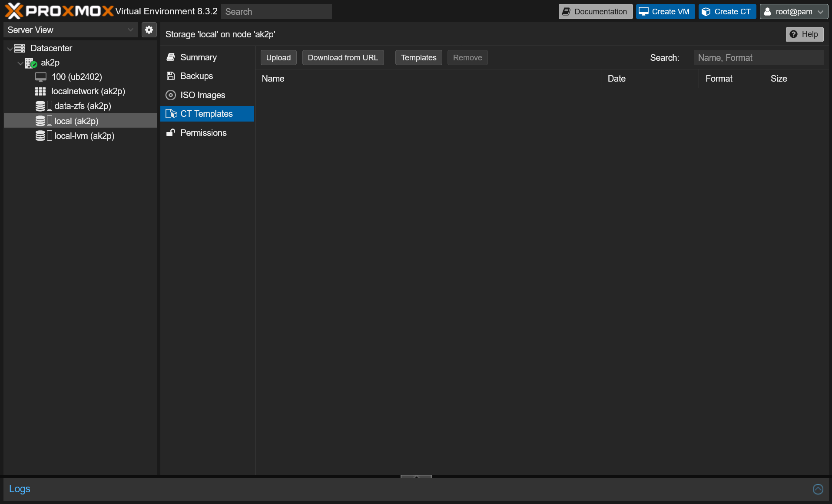Click the Download from URL button
The width and height of the screenshot is (832, 504).
coord(343,57)
